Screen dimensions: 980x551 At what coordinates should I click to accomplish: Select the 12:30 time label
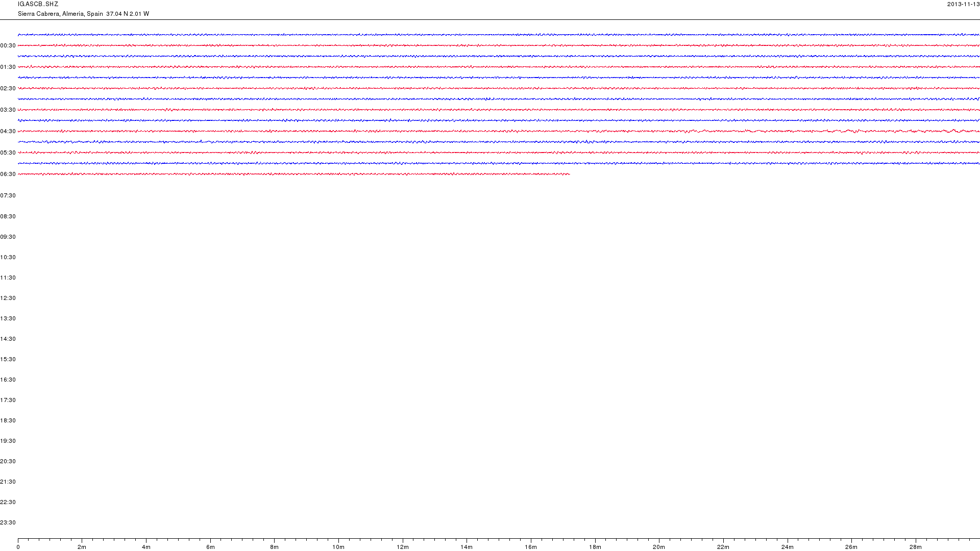tap(8, 298)
